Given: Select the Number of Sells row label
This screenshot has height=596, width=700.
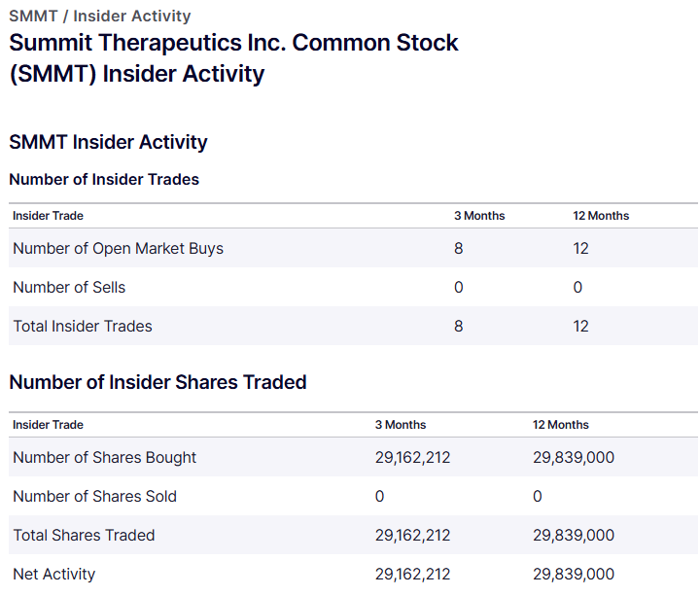Looking at the screenshot, I should pos(69,287).
